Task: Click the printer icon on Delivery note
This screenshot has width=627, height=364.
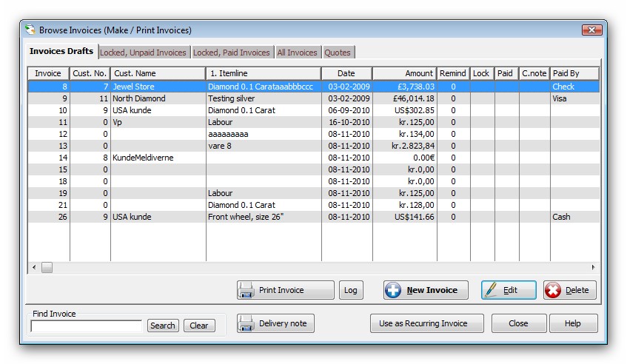Action: point(247,323)
